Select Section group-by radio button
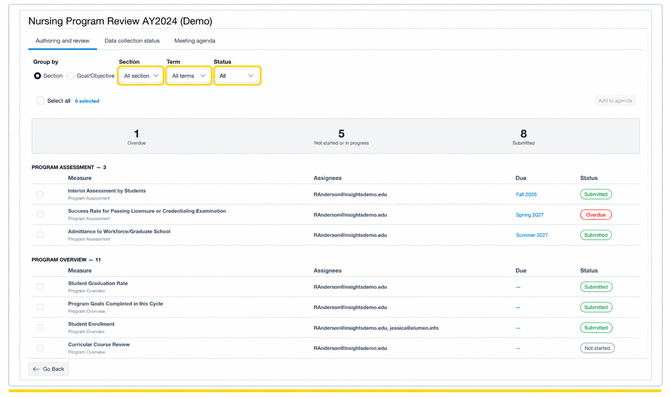 38,76
